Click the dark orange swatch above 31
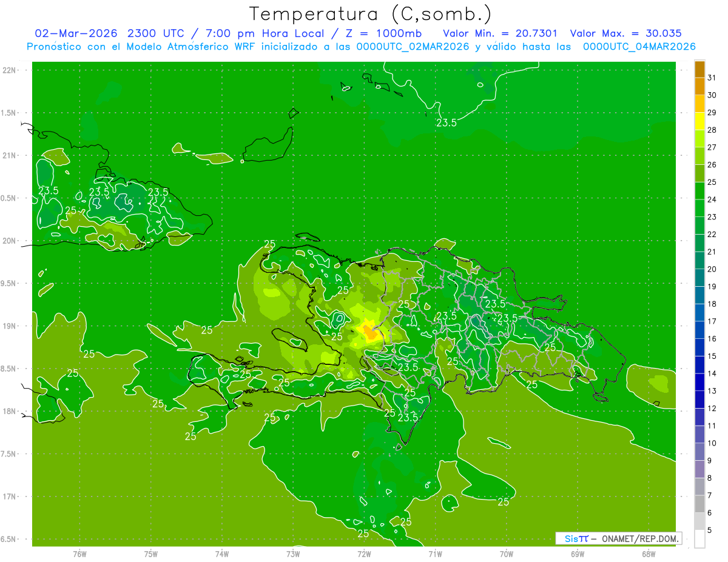This screenshot has height=562, width=728. (699, 69)
